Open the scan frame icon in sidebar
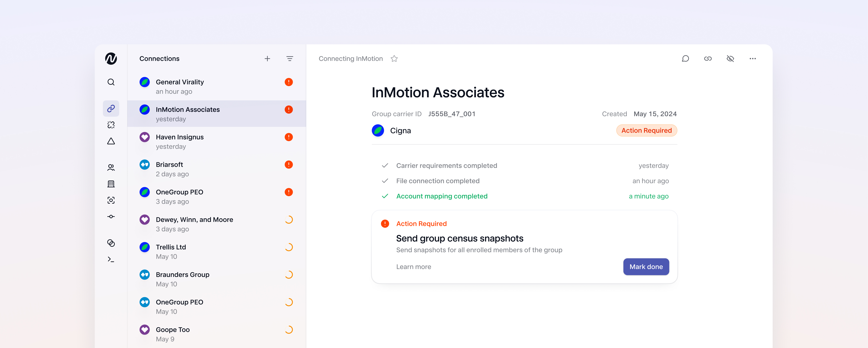The image size is (868, 348). pos(111,200)
